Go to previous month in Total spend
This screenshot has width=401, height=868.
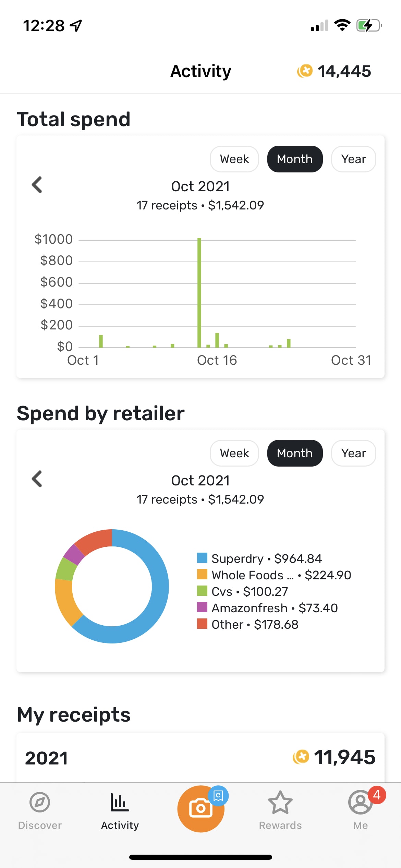pos(37,185)
